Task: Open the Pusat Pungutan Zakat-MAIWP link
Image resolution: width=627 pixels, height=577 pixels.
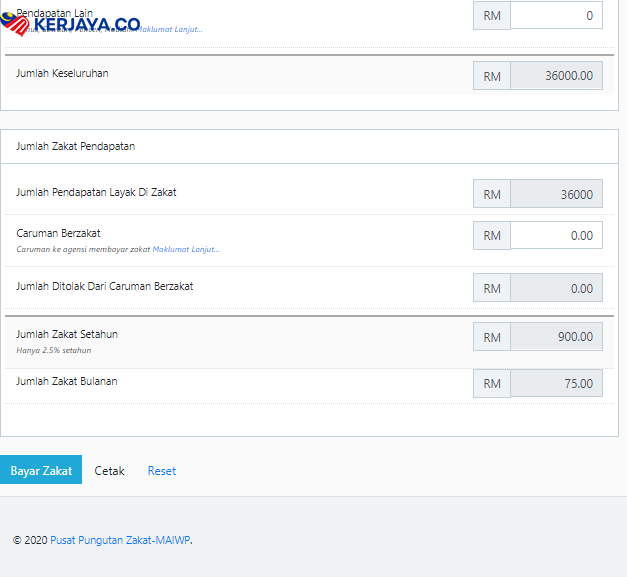Action: [120, 540]
